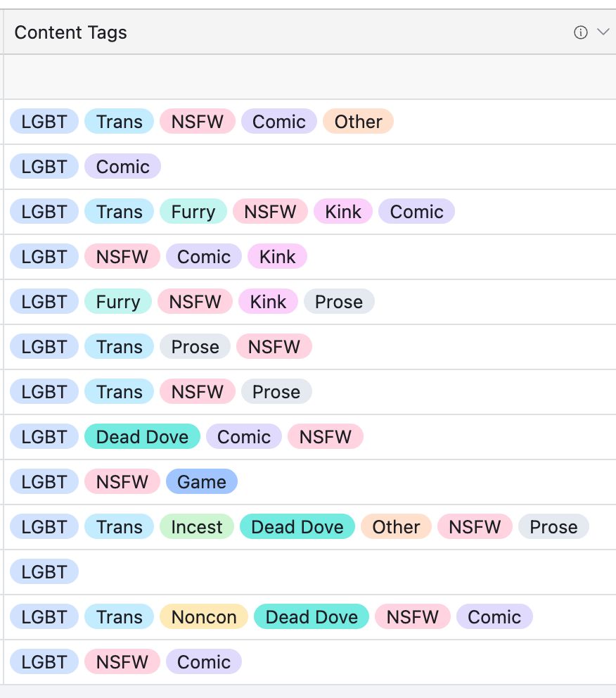Image resolution: width=616 pixels, height=698 pixels.
Task: Select the row containing only the LGBT tag
Action: point(309,572)
